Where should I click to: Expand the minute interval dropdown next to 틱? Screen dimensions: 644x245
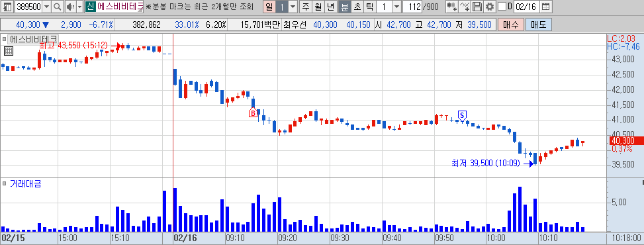(396, 7)
